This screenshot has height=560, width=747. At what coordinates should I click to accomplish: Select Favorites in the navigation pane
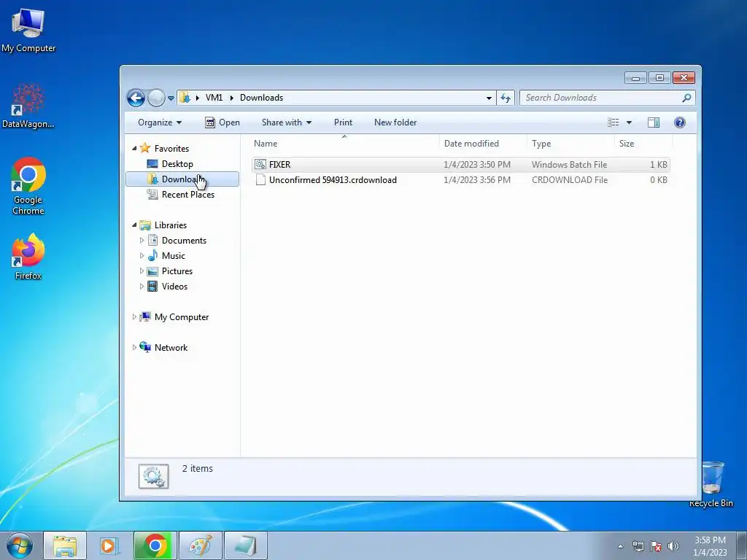point(171,149)
